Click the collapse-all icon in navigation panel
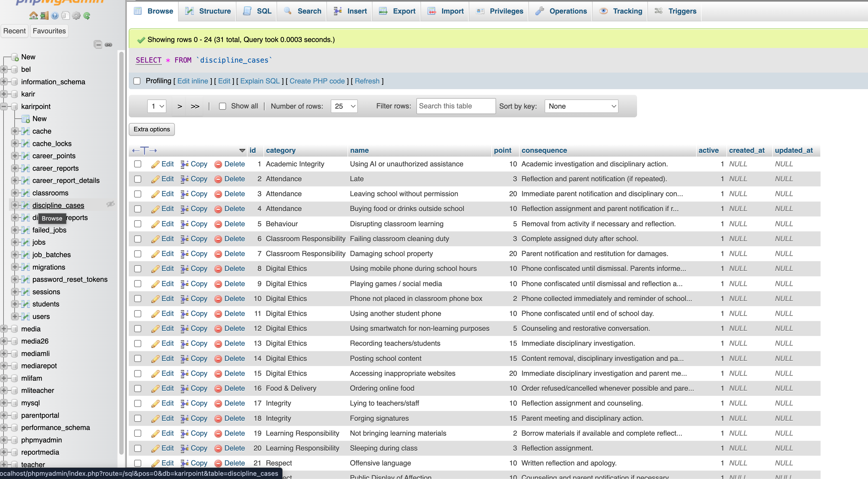Image resolution: width=868 pixels, height=479 pixels. (x=98, y=44)
